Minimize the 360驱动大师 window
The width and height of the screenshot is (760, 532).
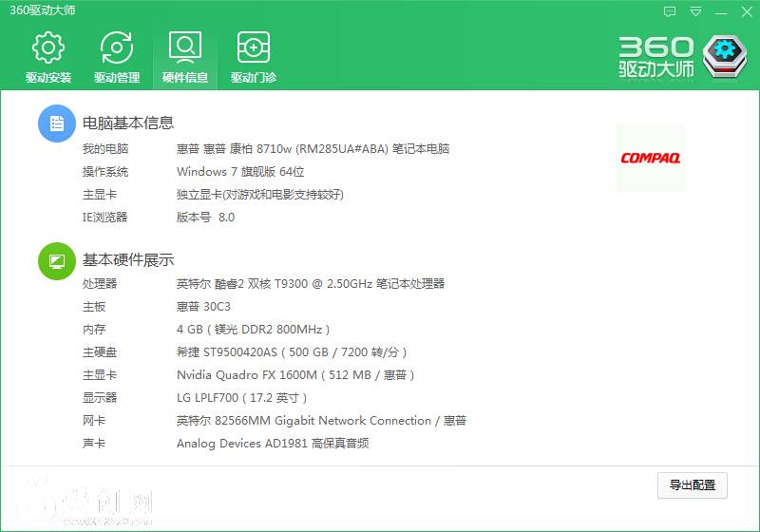tap(721, 12)
